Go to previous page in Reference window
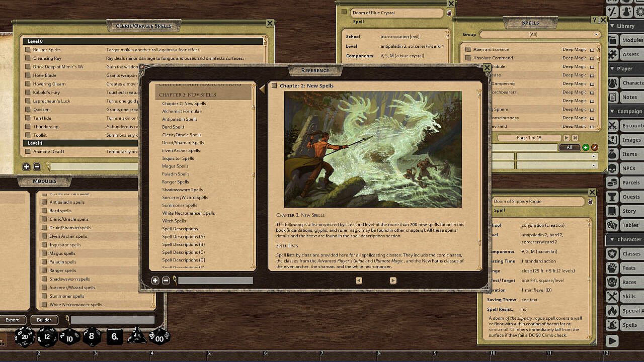 359,281
